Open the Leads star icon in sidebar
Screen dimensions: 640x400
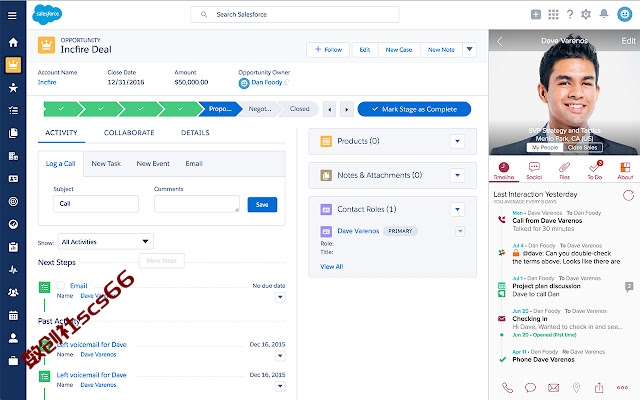[13, 87]
